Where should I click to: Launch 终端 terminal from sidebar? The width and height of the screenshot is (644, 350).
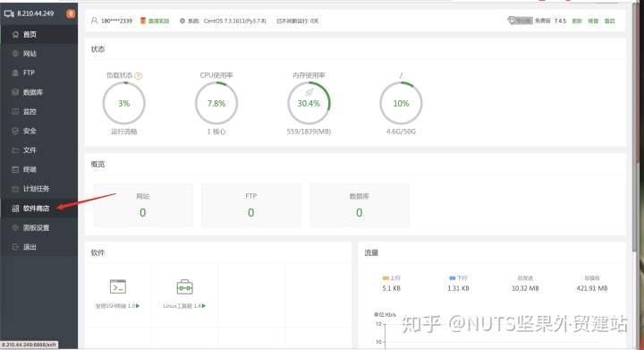tap(38, 170)
